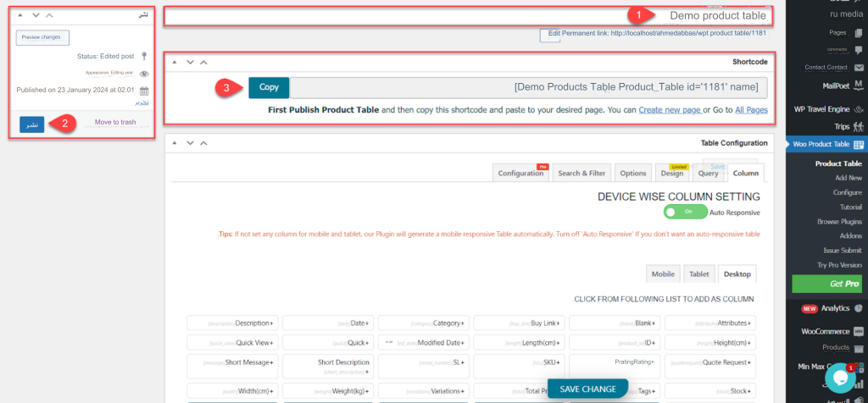Add the SKU column
This screenshot has height=403, width=868.
tap(520, 366)
